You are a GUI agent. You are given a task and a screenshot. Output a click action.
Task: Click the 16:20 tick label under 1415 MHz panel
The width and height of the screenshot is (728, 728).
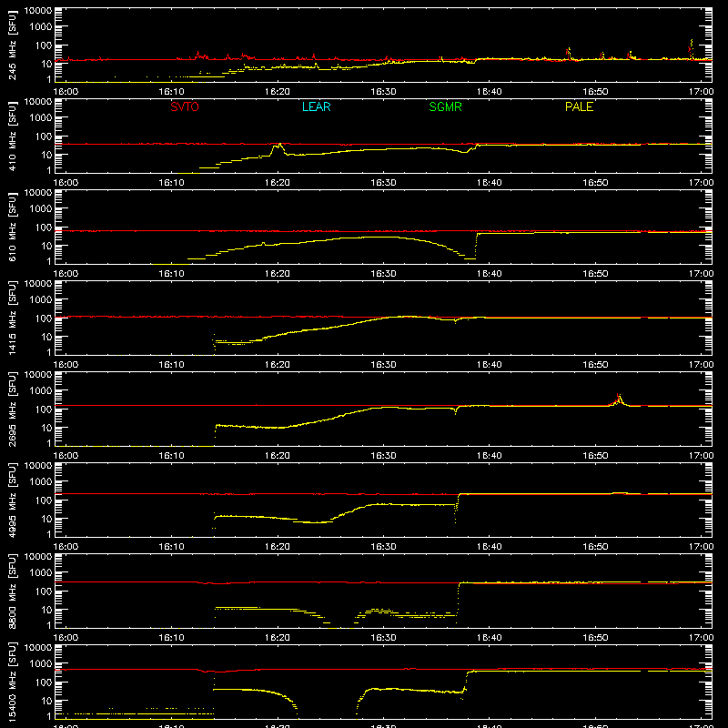(x=278, y=365)
